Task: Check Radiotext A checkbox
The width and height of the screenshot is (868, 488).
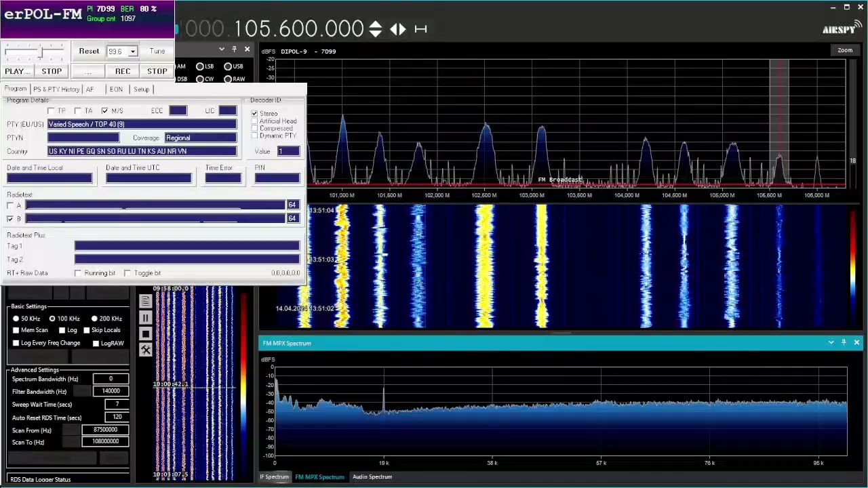Action: point(10,205)
